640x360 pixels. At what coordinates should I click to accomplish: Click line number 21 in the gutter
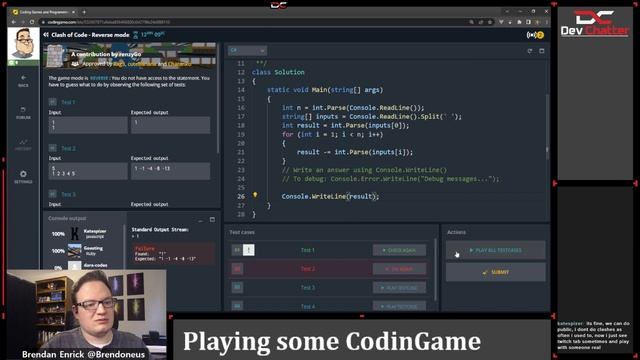pyautogui.click(x=241, y=152)
